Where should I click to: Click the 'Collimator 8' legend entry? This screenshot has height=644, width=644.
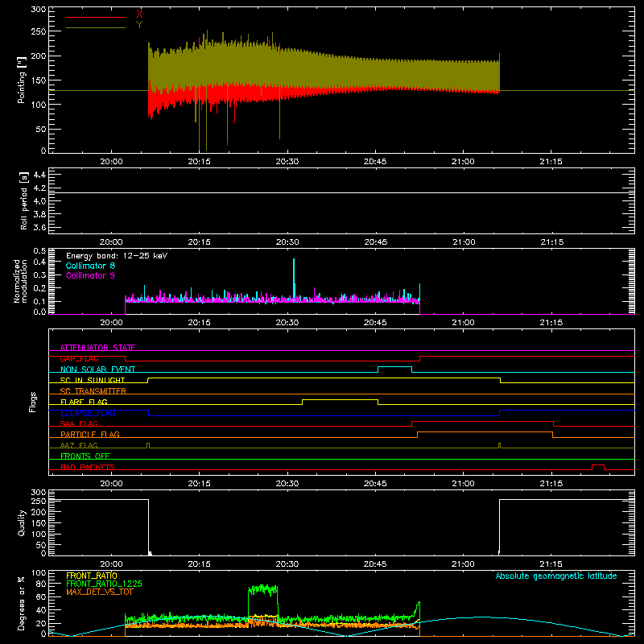(90, 266)
